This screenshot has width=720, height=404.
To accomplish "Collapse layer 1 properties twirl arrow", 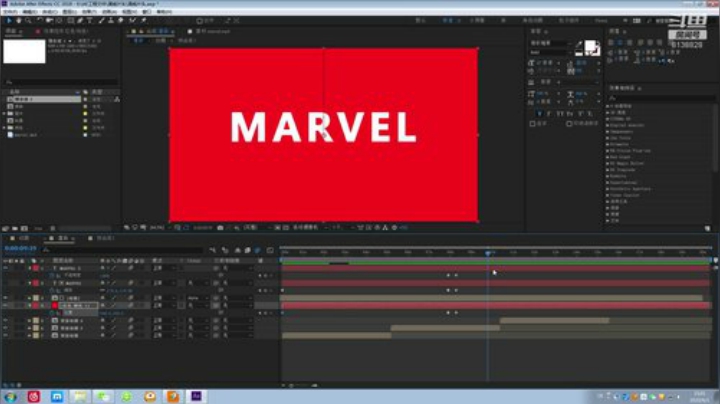I will tap(29, 268).
